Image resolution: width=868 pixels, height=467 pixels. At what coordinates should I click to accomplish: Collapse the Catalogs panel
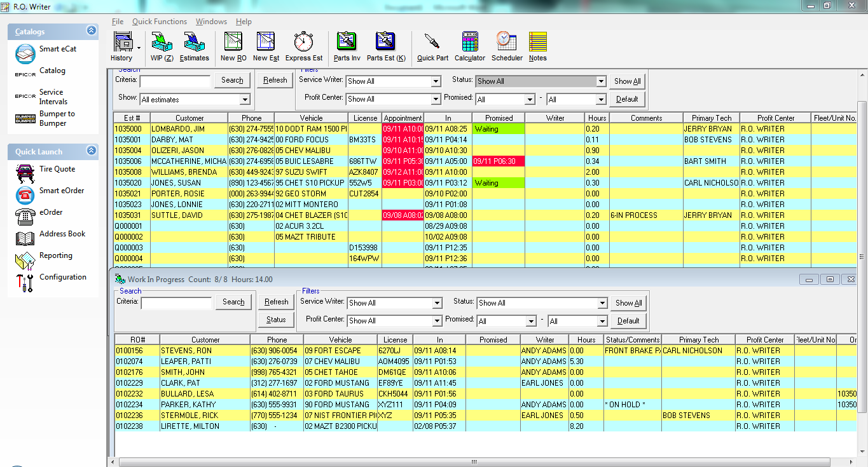pos(91,30)
